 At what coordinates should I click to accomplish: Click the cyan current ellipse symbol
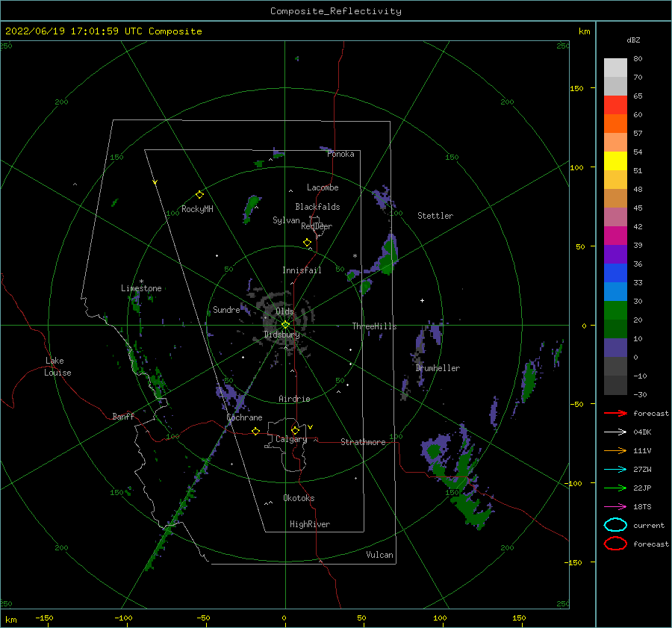pyautogui.click(x=615, y=525)
